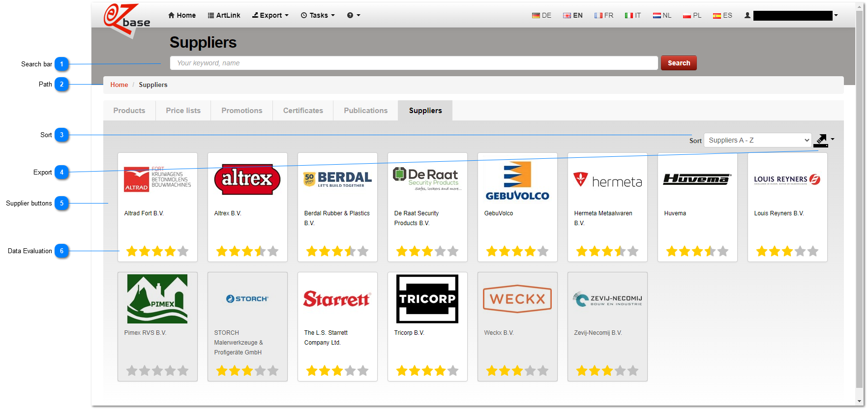The image size is (868, 410).
Task: Open the Weckx logo
Action: tap(517, 299)
